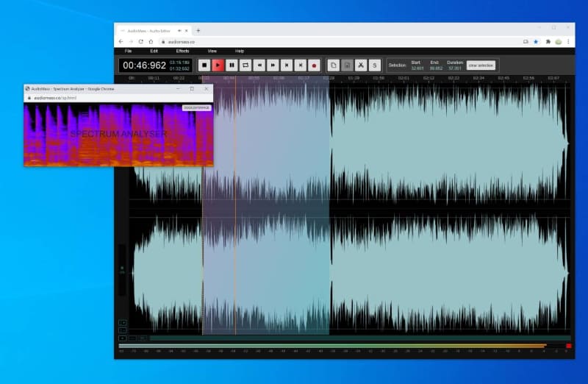The height and width of the screenshot is (384, 588).
Task: Open the Help menu
Action: (240, 51)
